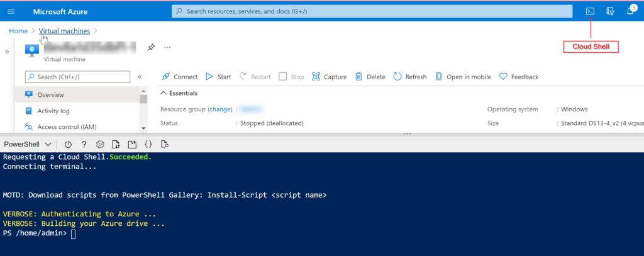This screenshot has width=644, height=256.
Task: Open Cloud Shell settings gear
Action: pos(100,144)
